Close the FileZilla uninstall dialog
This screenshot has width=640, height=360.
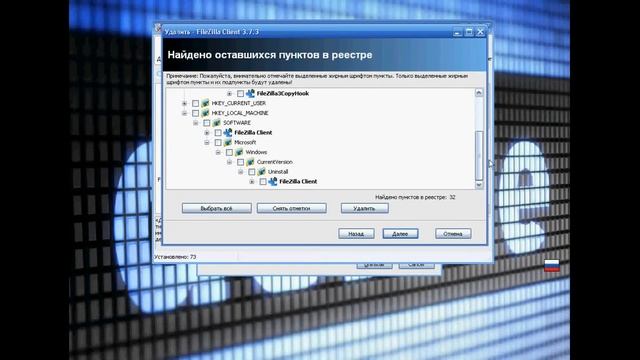tap(480, 32)
